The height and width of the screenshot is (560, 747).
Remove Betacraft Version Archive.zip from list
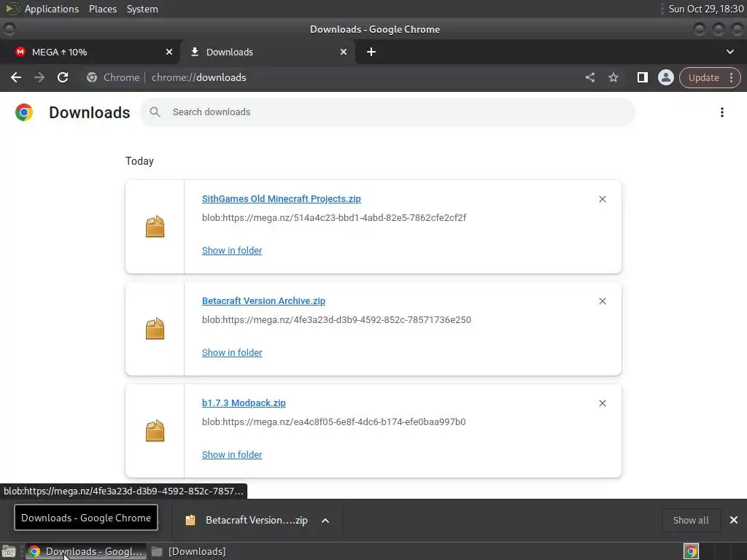tap(602, 301)
